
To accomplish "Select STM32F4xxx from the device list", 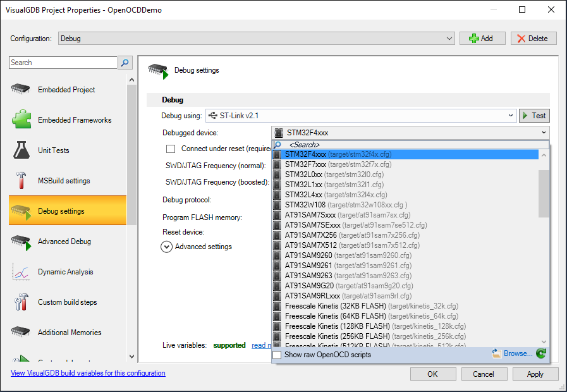I will (x=405, y=154).
